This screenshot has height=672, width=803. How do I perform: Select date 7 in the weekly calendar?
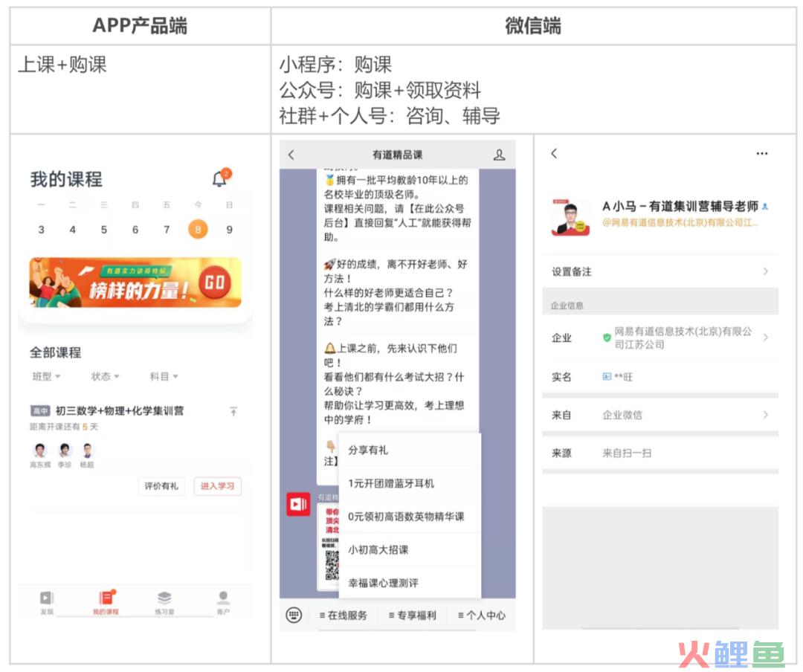pos(167,230)
